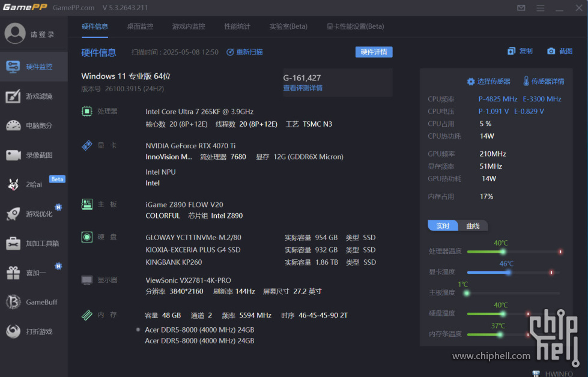
Task: Click the 选择传感器 link text
Action: [494, 82]
